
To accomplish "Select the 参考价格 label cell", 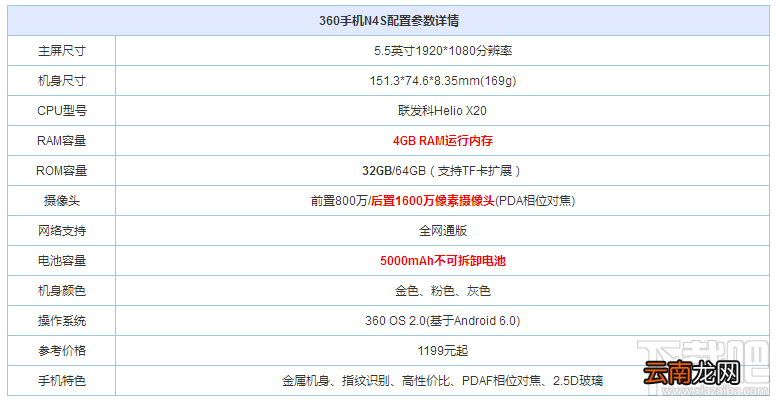I will [x=61, y=350].
